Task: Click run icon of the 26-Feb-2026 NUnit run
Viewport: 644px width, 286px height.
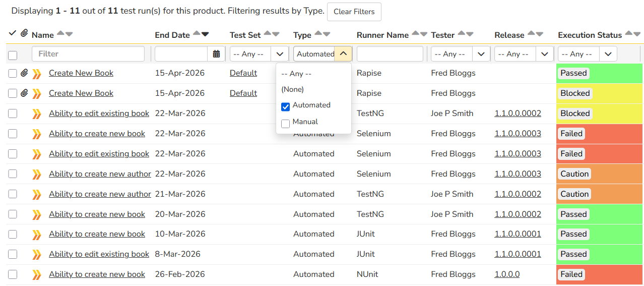Action: click(x=37, y=275)
